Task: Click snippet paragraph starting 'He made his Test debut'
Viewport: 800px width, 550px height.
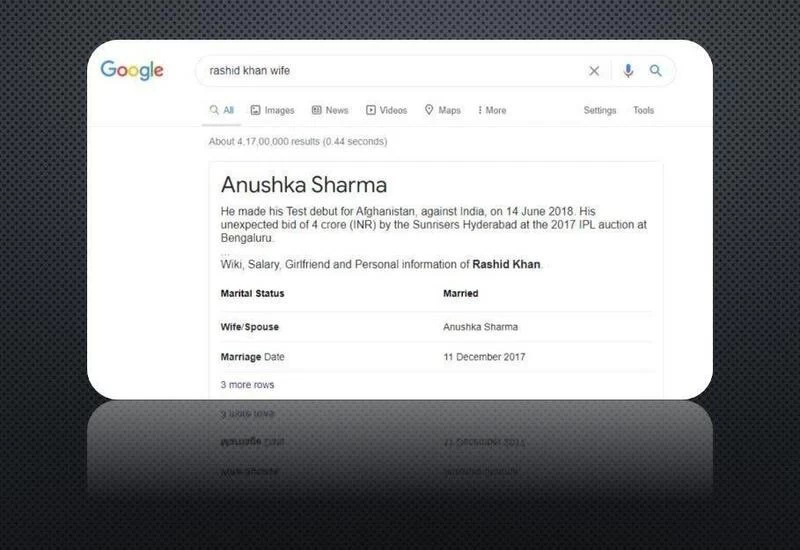Action: (434, 224)
